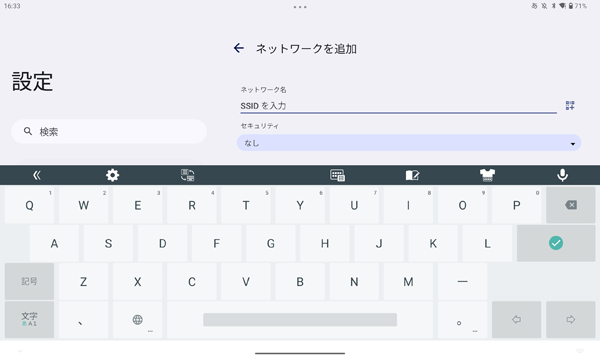Tap the magnifier icon in 検索 box

coord(28,131)
